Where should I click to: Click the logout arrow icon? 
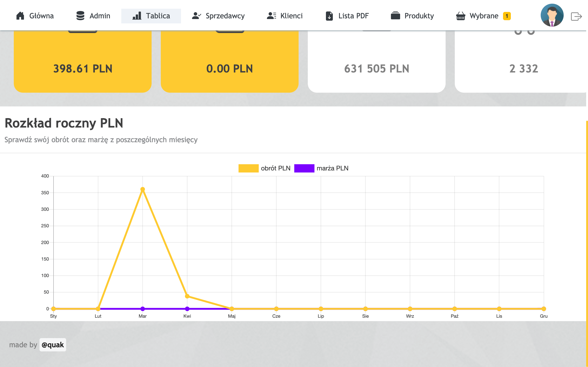(576, 17)
